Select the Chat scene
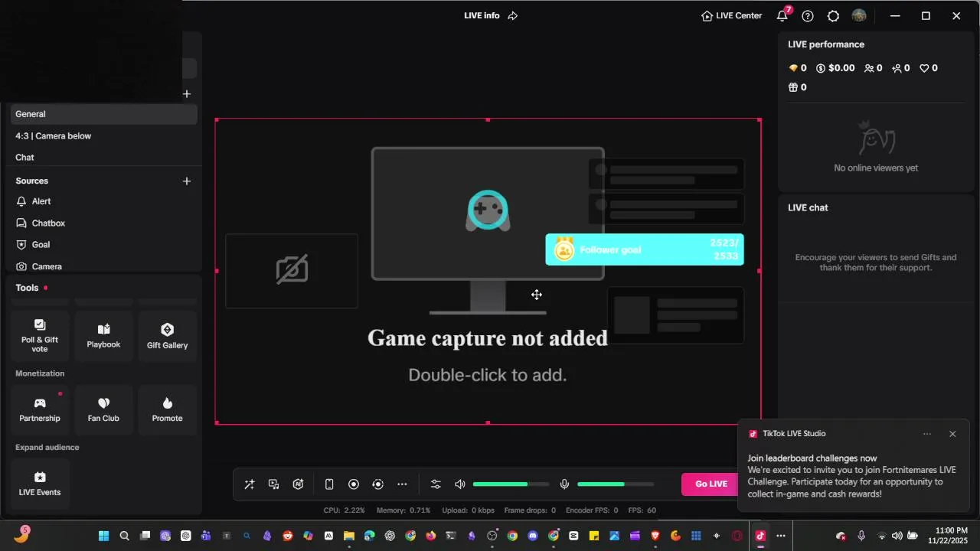The width and height of the screenshot is (980, 551). pos(104,158)
